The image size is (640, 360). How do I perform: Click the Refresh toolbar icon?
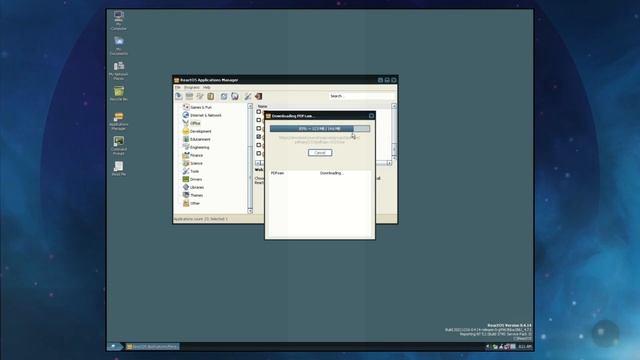tap(224, 96)
